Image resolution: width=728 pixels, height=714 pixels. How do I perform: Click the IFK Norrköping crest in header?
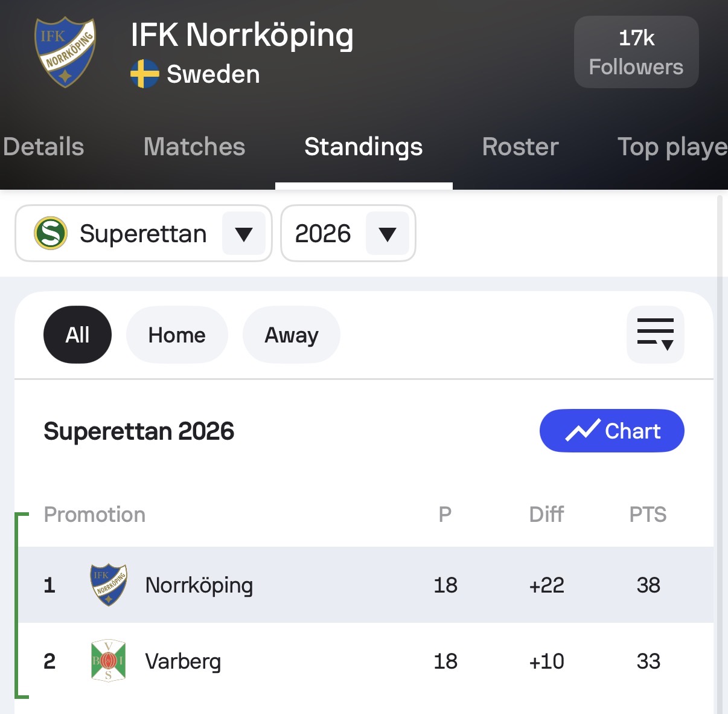(x=65, y=53)
